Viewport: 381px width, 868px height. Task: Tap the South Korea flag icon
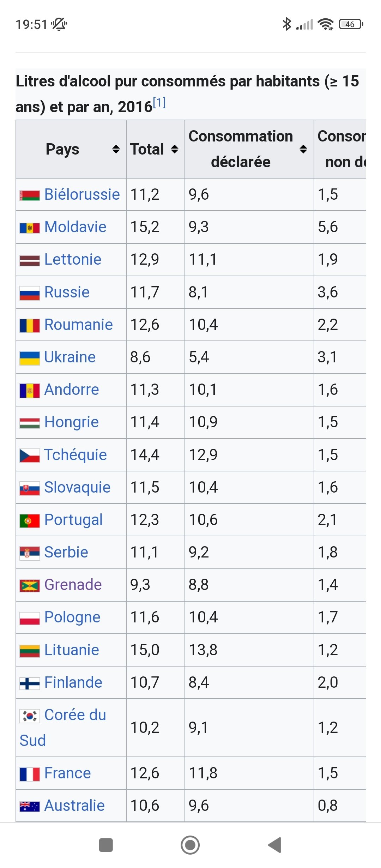pyautogui.click(x=30, y=716)
